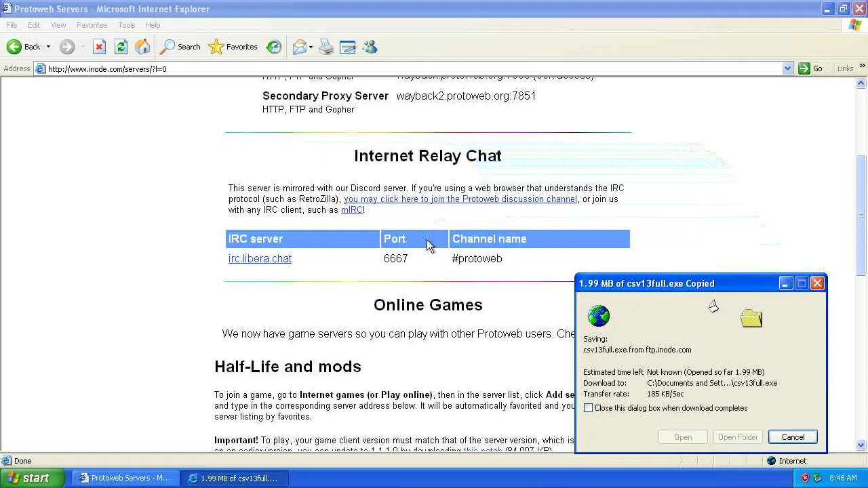The width and height of the screenshot is (868, 488).
Task: Click the Edit page toolbar icon
Action: [x=348, y=47]
